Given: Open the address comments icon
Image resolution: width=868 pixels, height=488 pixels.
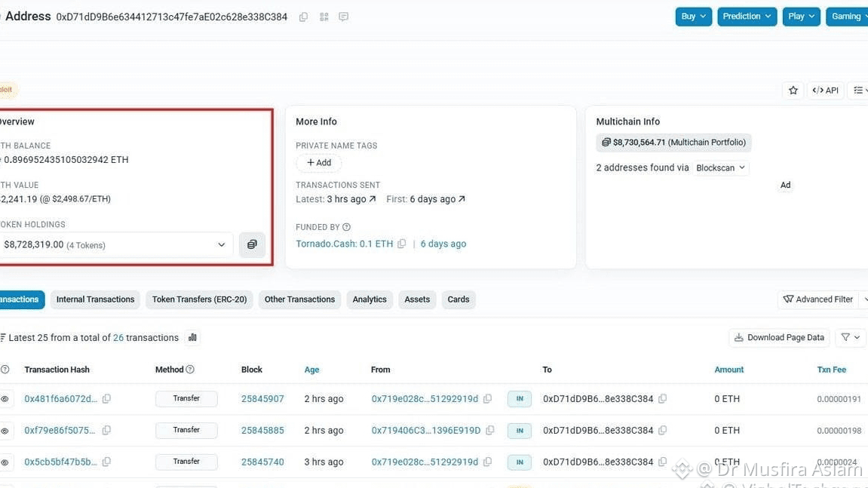Looking at the screenshot, I should point(343,17).
